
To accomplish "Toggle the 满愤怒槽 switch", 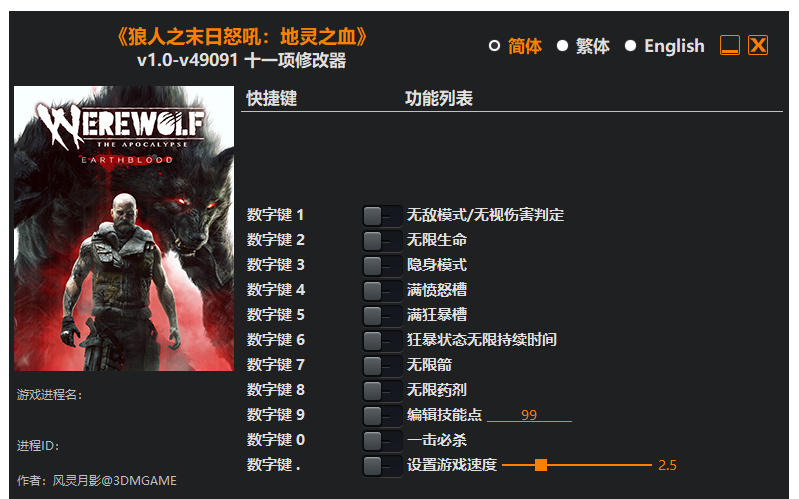I will click(x=382, y=291).
